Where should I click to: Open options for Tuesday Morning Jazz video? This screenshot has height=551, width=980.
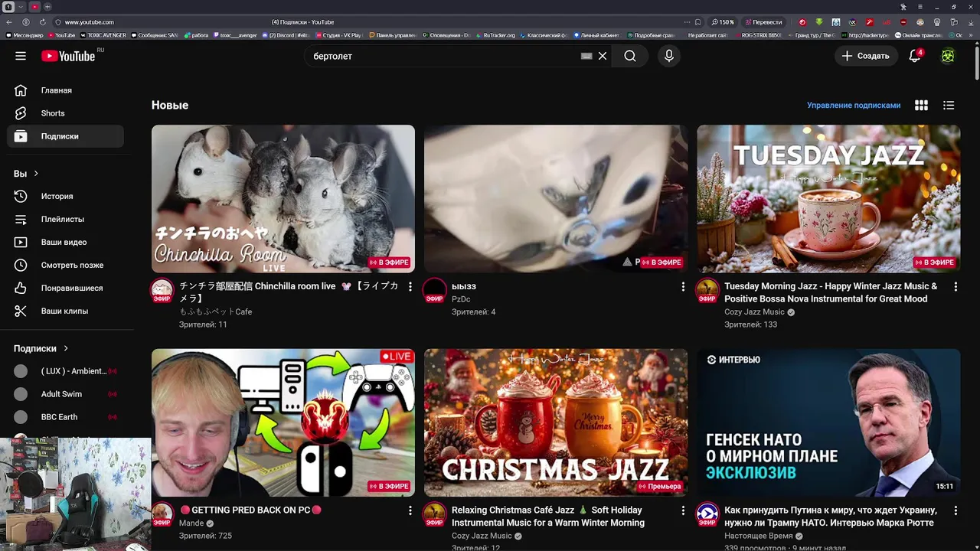(x=955, y=287)
